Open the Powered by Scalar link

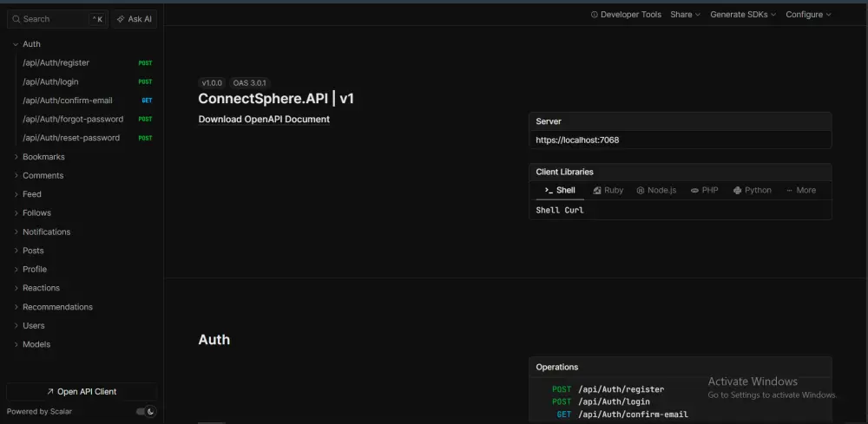pyautogui.click(x=39, y=411)
